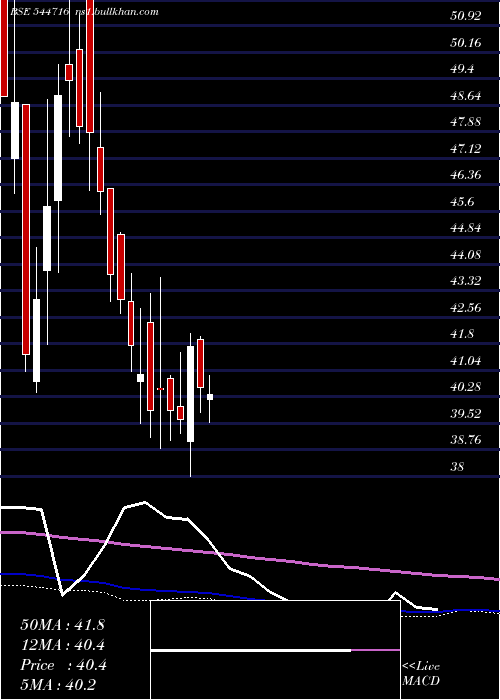
Task: Click the 48.64 price axis label
Action: point(466,96)
